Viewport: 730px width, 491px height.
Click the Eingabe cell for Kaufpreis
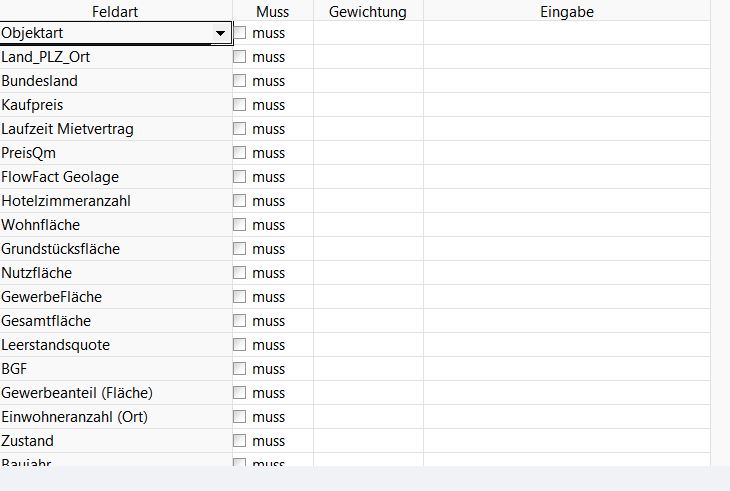pos(566,105)
